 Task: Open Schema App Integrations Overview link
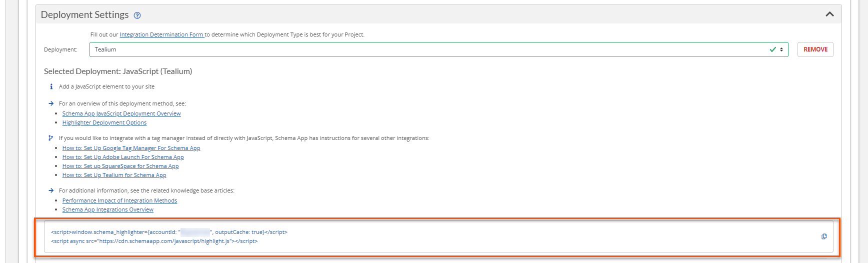pyautogui.click(x=108, y=209)
